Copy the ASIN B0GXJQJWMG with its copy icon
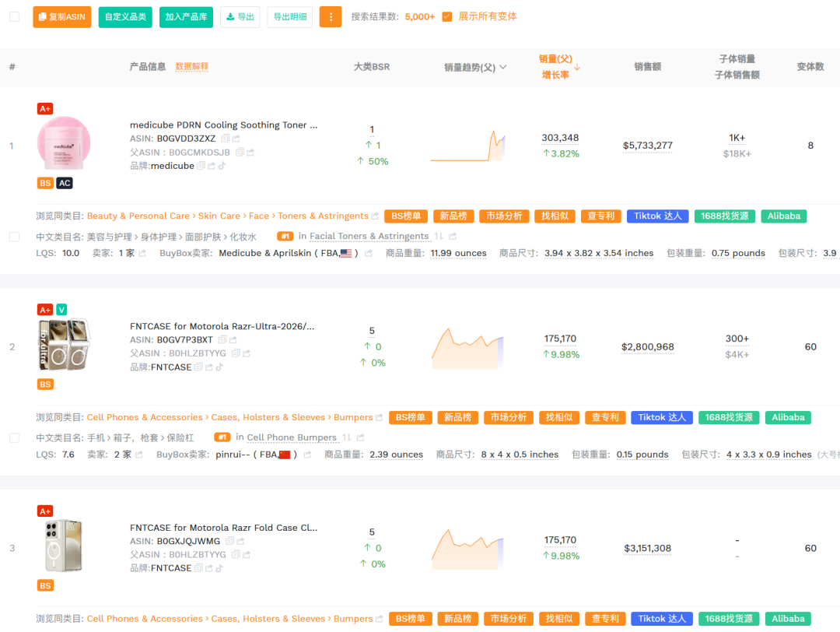Image resolution: width=840 pixels, height=632 pixels. pos(229,542)
